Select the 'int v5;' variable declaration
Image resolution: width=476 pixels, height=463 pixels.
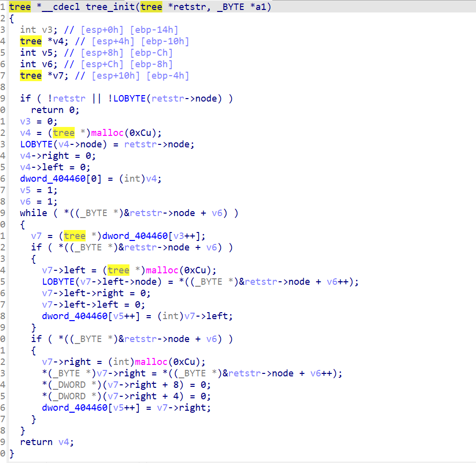pyautogui.click(x=38, y=53)
